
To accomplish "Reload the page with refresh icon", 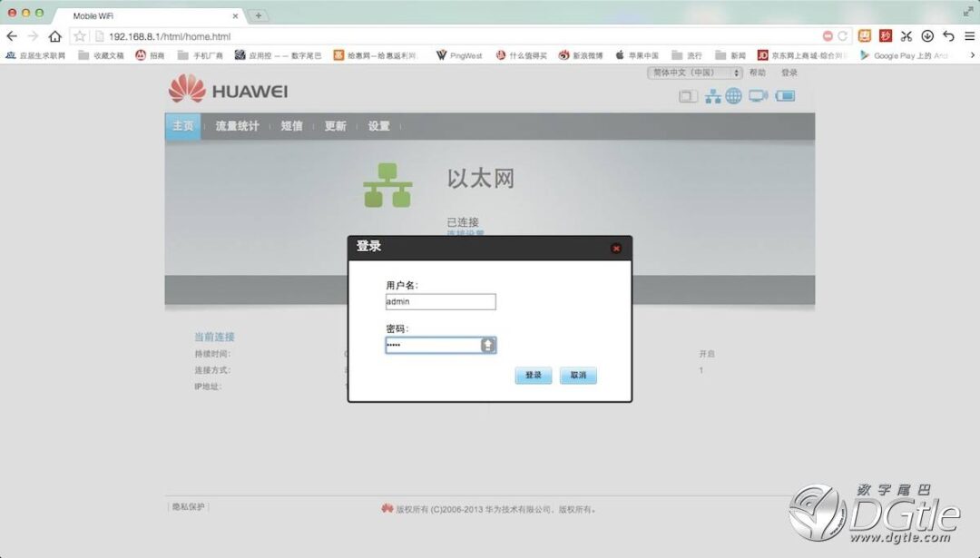I will [842, 36].
